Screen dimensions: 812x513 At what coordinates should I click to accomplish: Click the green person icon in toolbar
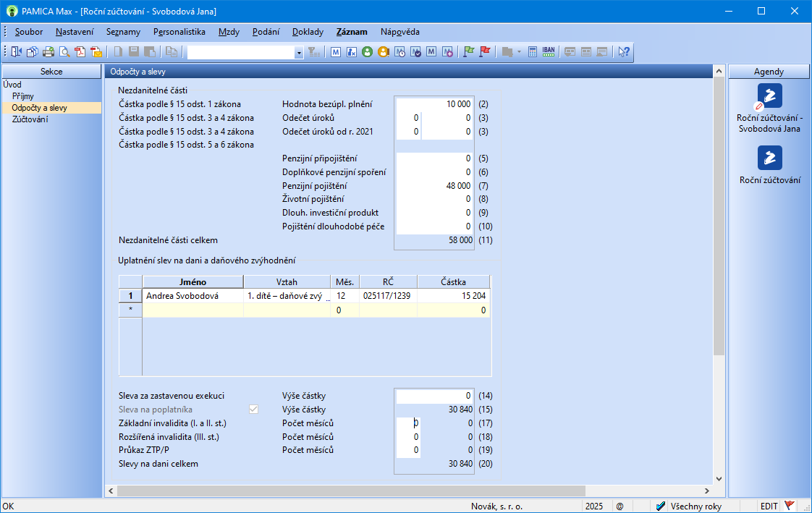[x=367, y=51]
